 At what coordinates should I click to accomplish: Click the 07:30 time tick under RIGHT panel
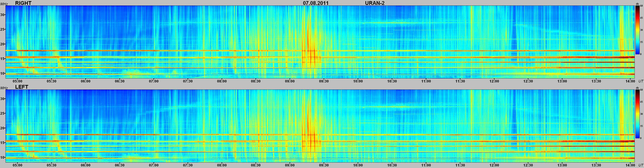tap(188, 81)
